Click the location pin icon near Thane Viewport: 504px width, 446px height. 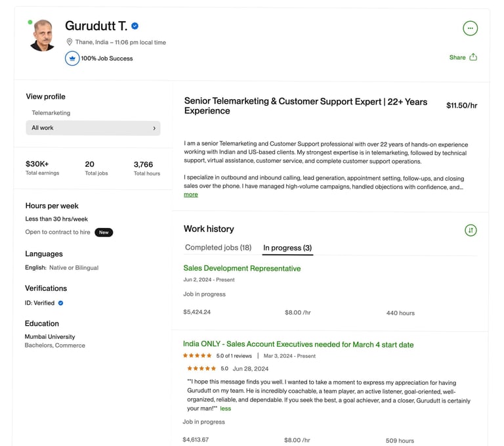tap(69, 42)
